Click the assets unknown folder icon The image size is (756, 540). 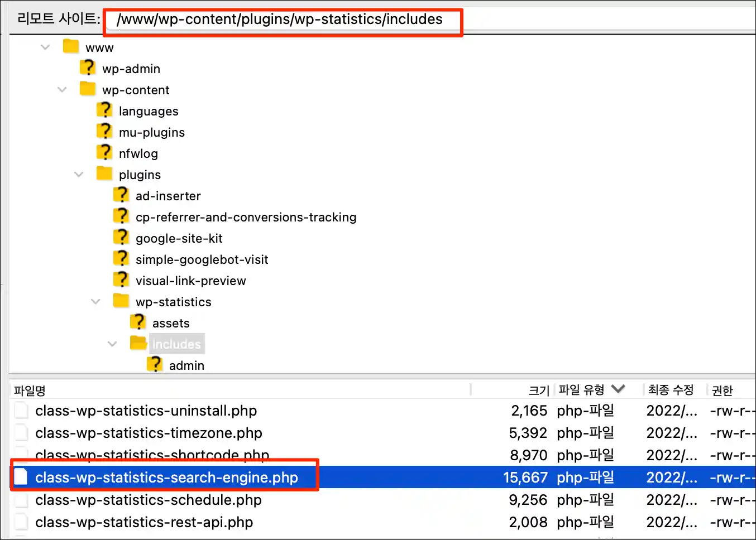point(138,322)
